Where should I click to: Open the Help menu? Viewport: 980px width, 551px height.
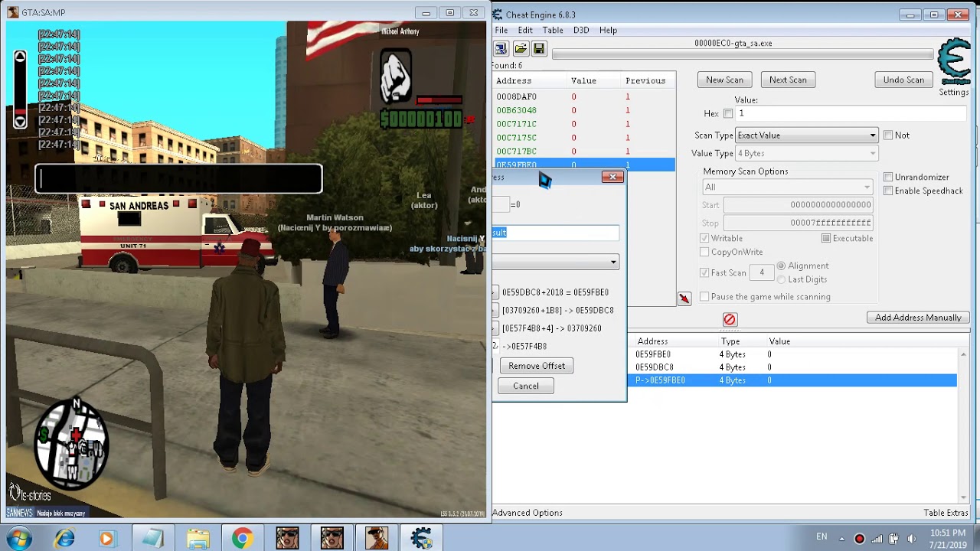click(x=608, y=30)
